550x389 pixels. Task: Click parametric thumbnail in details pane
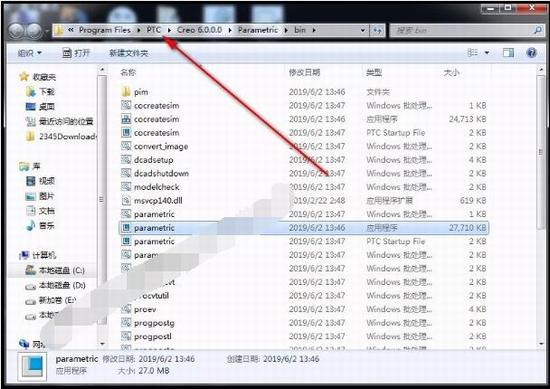pyautogui.click(x=32, y=366)
